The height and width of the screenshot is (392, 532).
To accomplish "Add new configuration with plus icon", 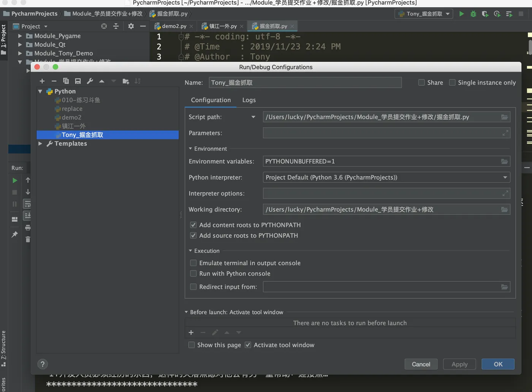I will point(42,81).
